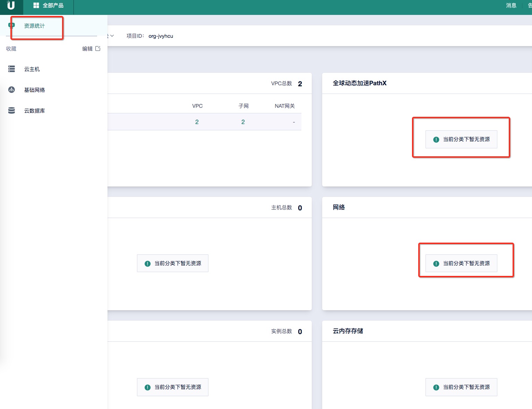Click the 子网 count link 2

243,122
